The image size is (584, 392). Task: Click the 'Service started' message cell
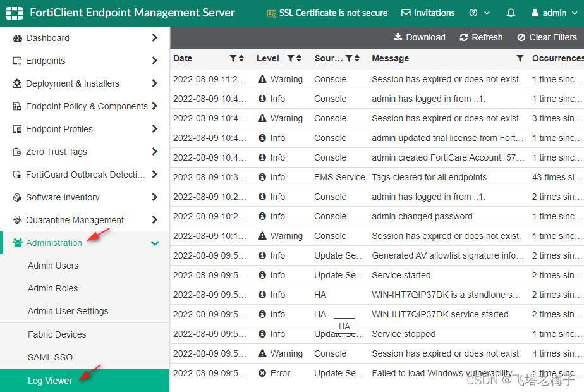point(401,275)
